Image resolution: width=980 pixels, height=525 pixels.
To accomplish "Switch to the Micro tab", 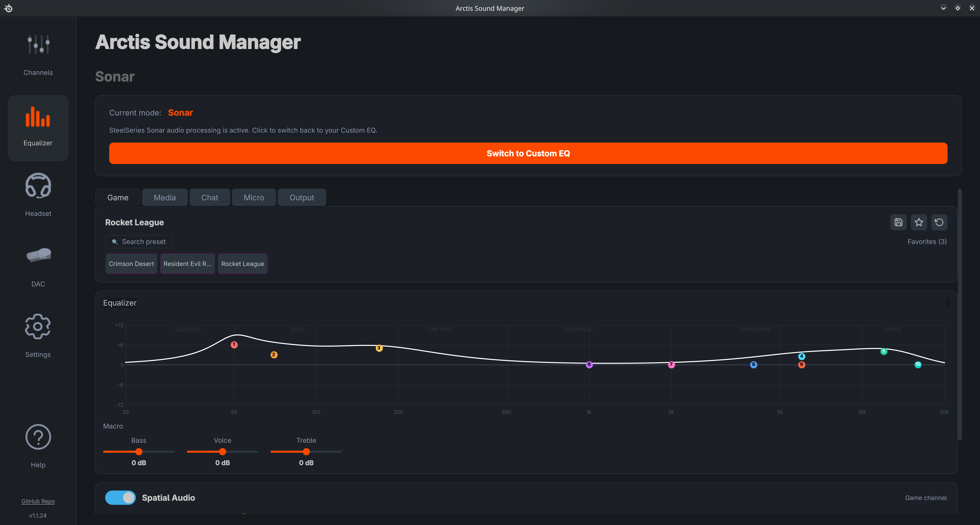I will point(254,197).
